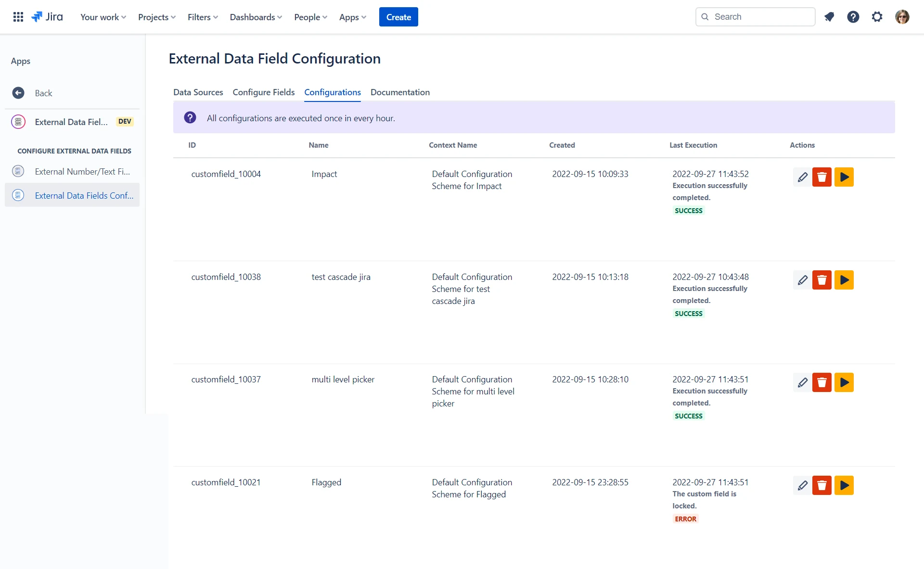The image size is (924, 569).
Task: Run the Flagged configuration
Action: (844, 485)
